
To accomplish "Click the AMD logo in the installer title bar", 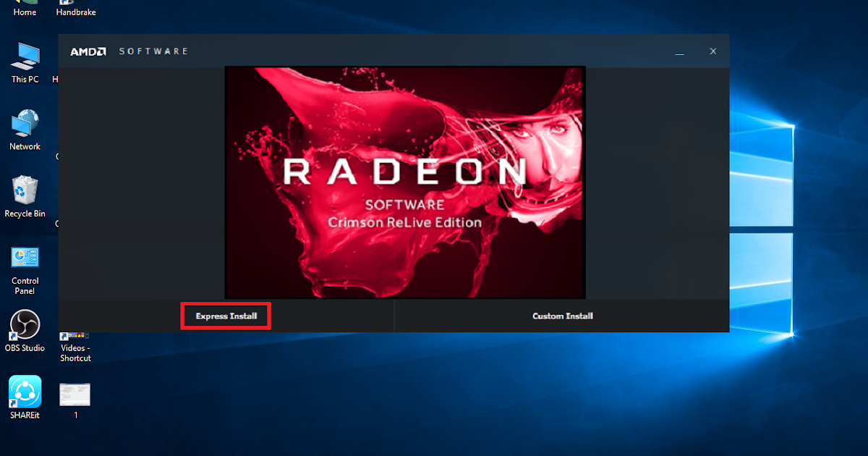I will click(88, 51).
